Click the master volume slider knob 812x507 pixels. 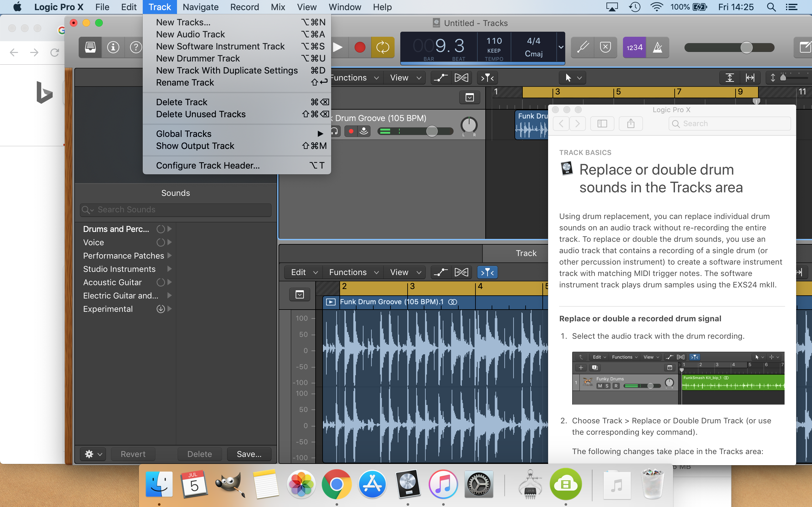click(746, 47)
